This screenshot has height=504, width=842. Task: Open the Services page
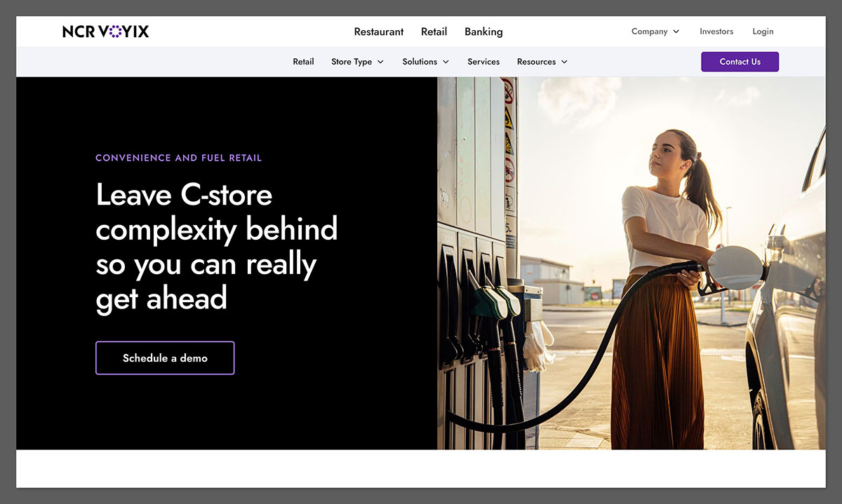point(483,62)
